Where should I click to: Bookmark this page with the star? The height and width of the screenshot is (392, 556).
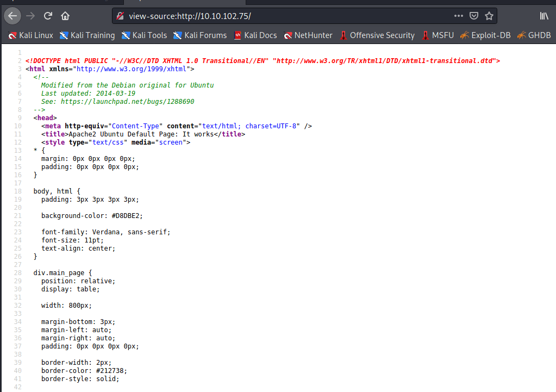[489, 16]
